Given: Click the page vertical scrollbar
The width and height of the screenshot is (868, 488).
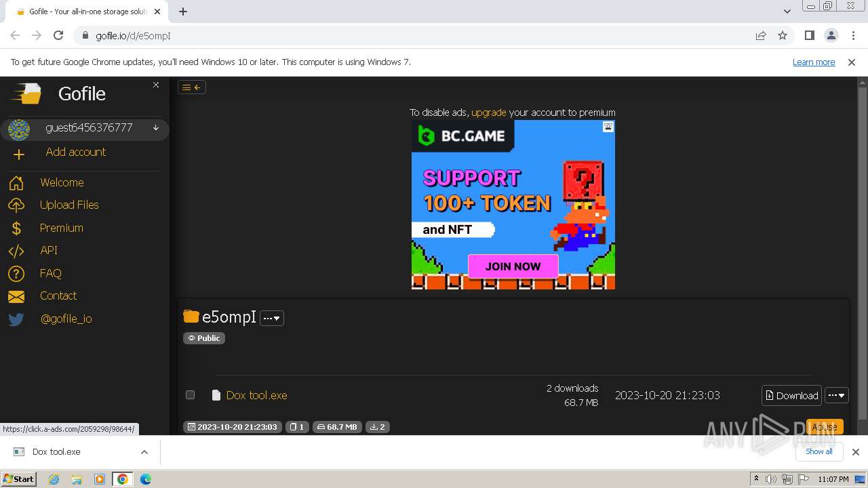Looking at the screenshot, I should click(863, 251).
